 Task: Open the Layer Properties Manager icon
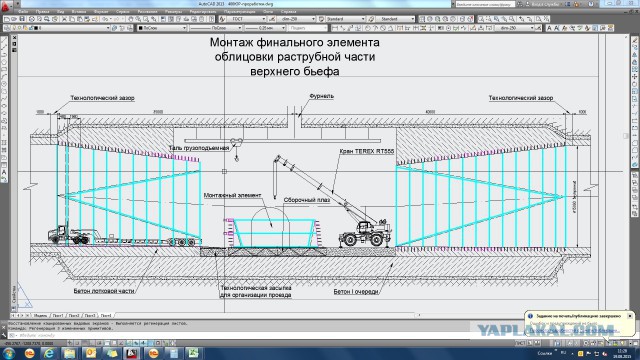pyautogui.click(x=7, y=28)
